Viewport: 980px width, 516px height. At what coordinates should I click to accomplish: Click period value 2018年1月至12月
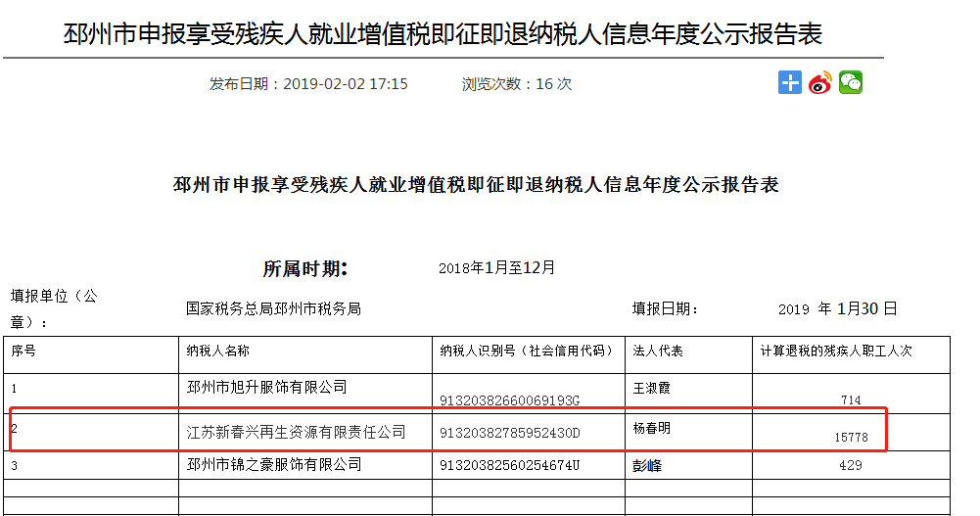(x=497, y=268)
